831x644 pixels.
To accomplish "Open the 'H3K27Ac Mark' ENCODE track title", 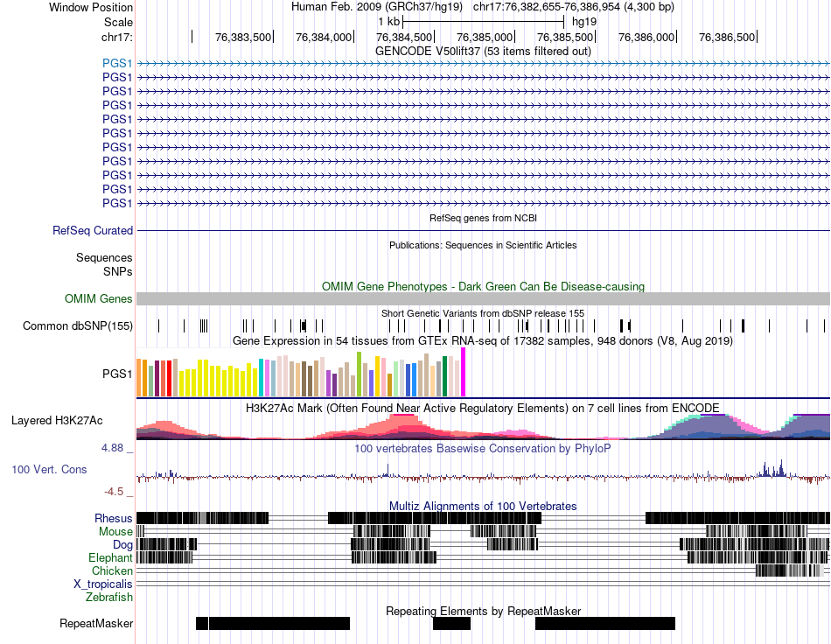I will [483, 408].
